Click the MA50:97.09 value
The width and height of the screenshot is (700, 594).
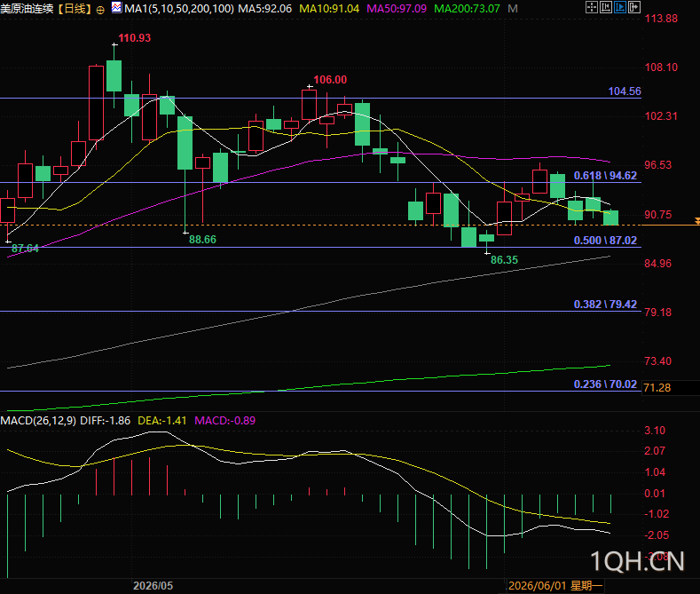pyautogui.click(x=397, y=9)
